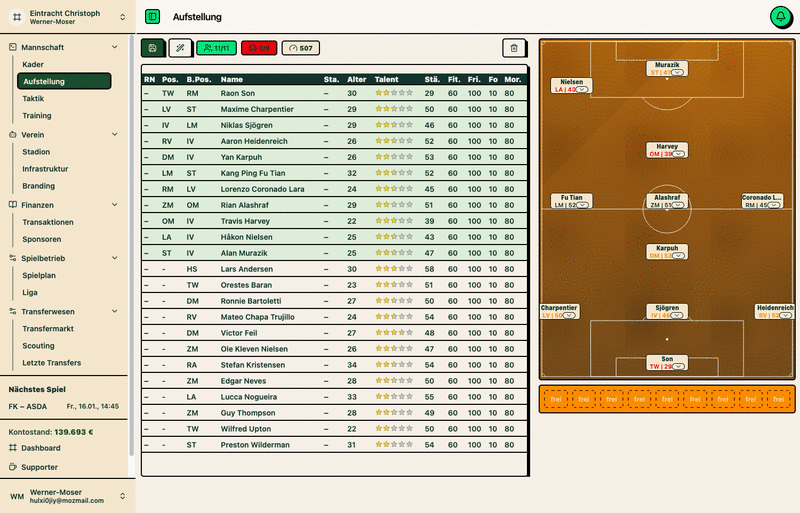Collapse the Mannschaft section
Image resolution: width=800 pixels, height=513 pixels.
coord(115,47)
